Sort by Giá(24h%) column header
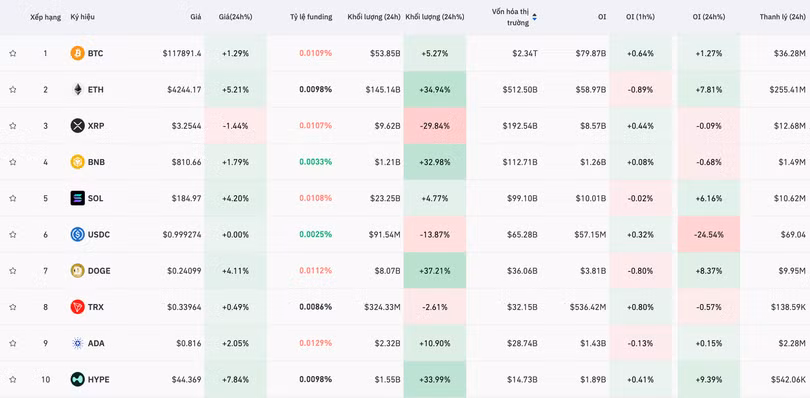 [x=236, y=17]
